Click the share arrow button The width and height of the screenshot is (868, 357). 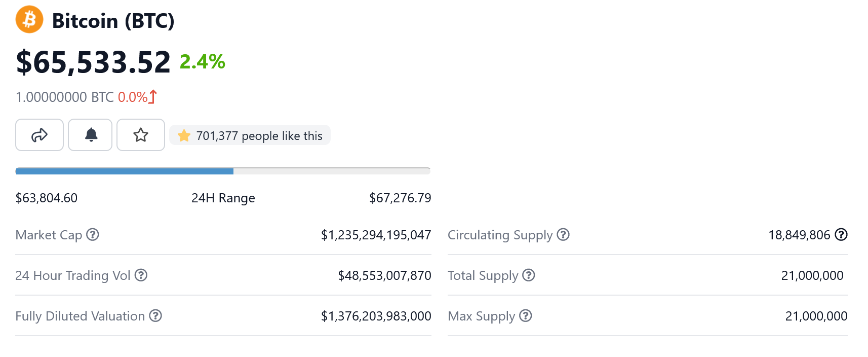coord(40,135)
